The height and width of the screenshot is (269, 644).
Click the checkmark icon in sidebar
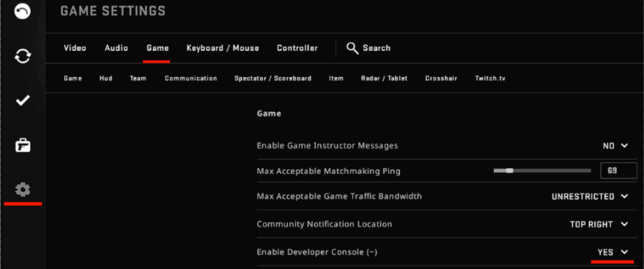tap(23, 100)
